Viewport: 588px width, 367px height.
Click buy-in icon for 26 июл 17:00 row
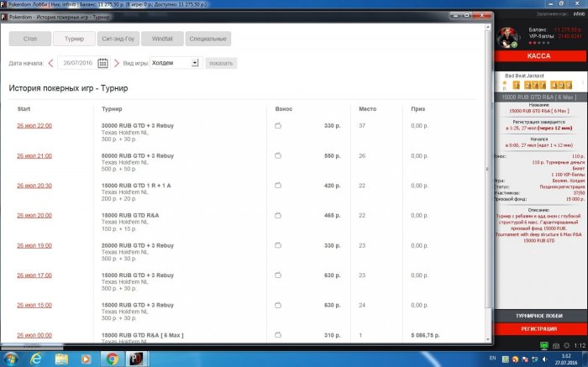point(278,275)
